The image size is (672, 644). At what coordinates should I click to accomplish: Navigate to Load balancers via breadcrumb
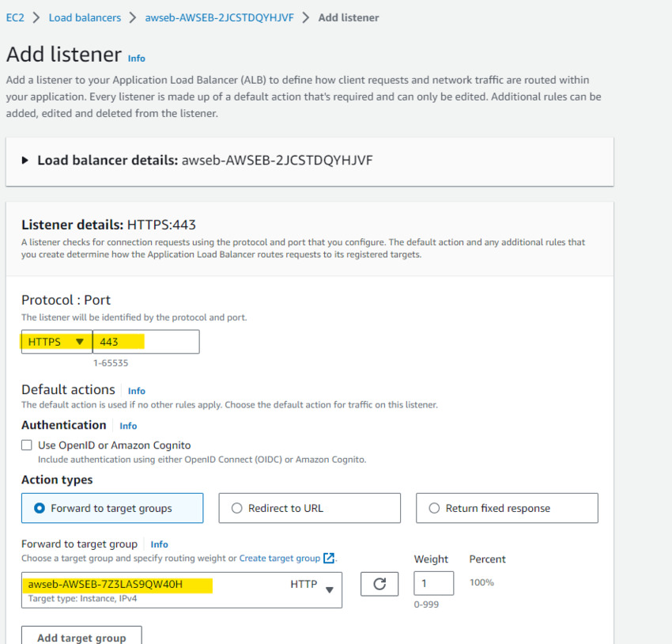click(x=85, y=17)
